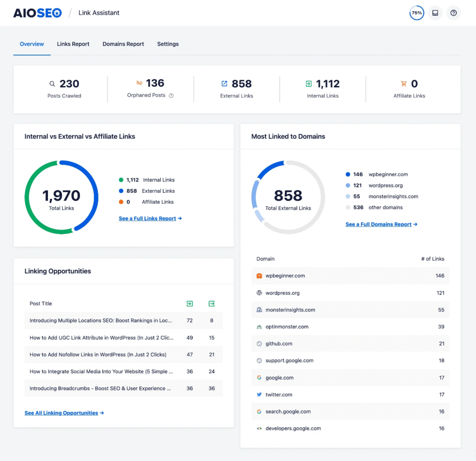The width and height of the screenshot is (476, 461).
Task: Open the help question mark icon
Action: (x=454, y=13)
